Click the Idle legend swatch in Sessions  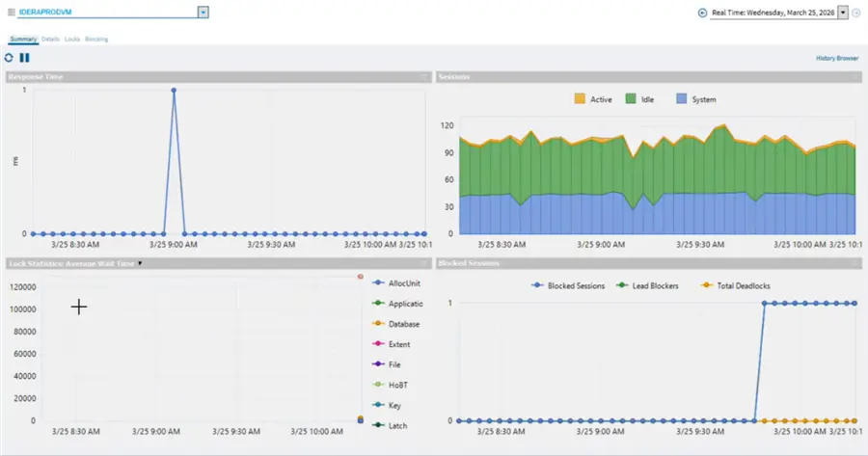click(x=631, y=99)
